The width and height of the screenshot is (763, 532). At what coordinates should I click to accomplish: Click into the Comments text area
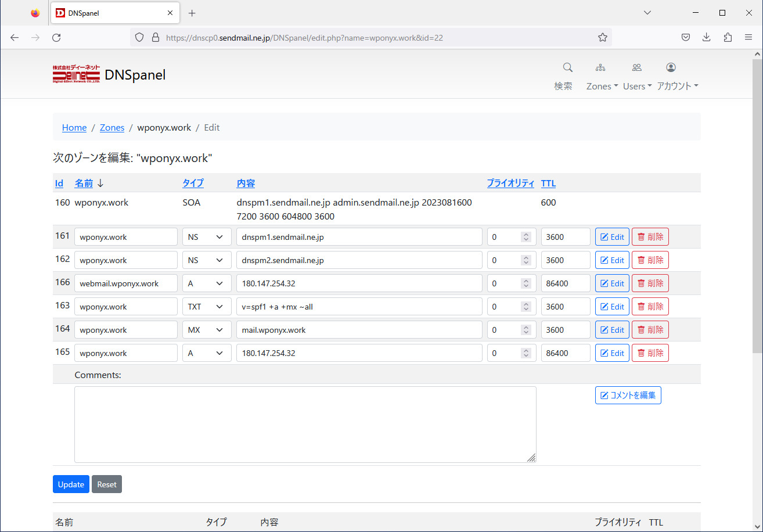tap(305, 425)
